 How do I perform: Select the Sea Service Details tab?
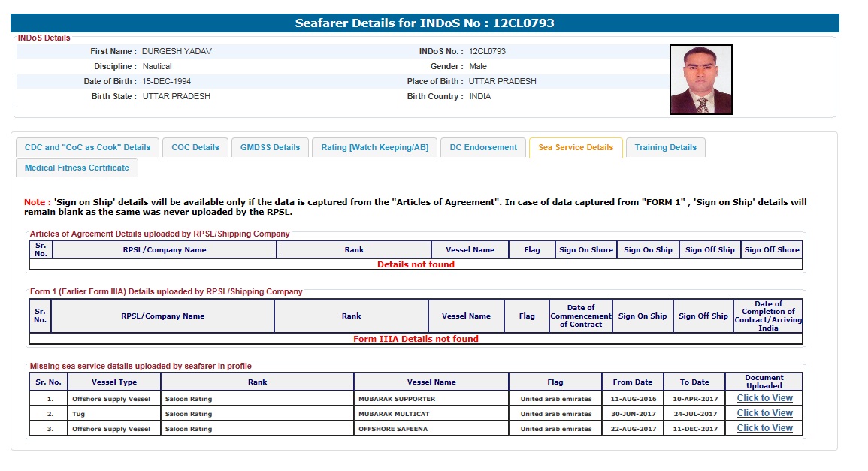pos(576,147)
